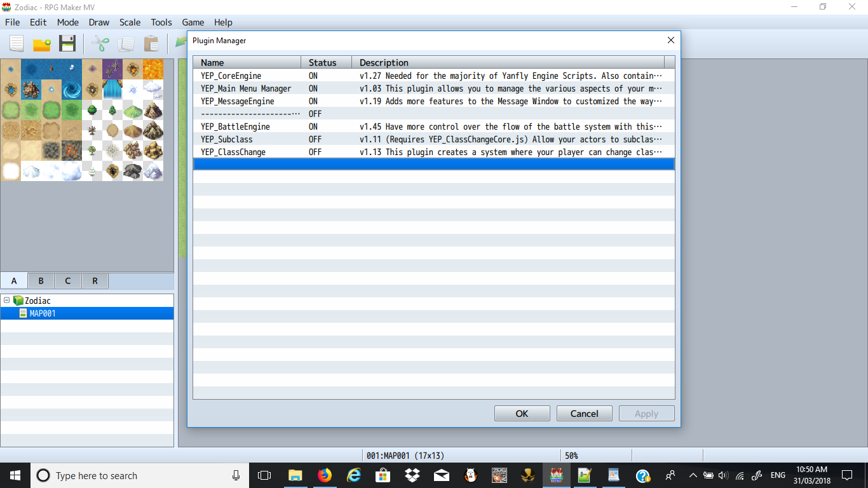Open the Mode menu
868x488 pixels.
point(68,22)
